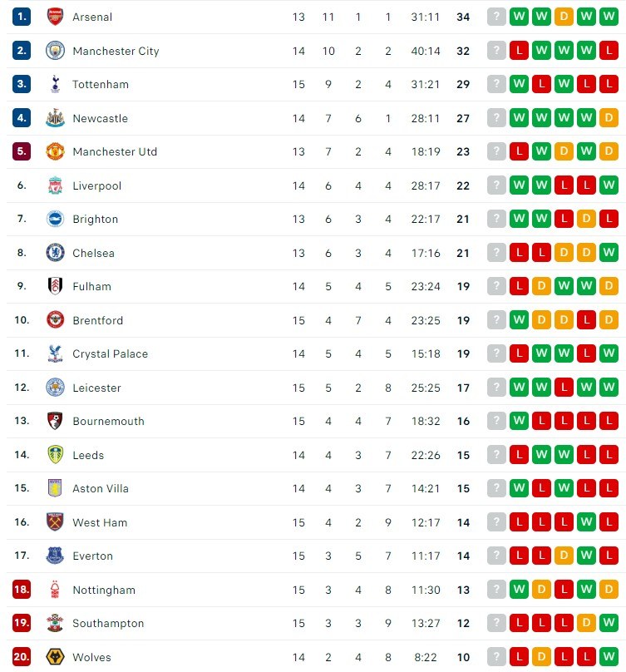The width and height of the screenshot is (626, 672).
Task: Click Everton's orange D form badge
Action: click(x=564, y=556)
